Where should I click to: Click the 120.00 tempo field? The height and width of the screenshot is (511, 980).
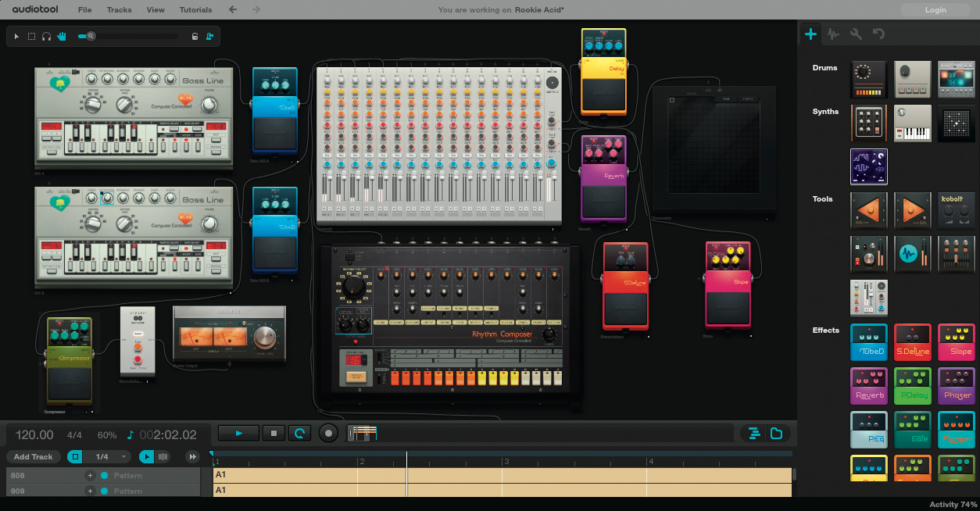(x=34, y=435)
